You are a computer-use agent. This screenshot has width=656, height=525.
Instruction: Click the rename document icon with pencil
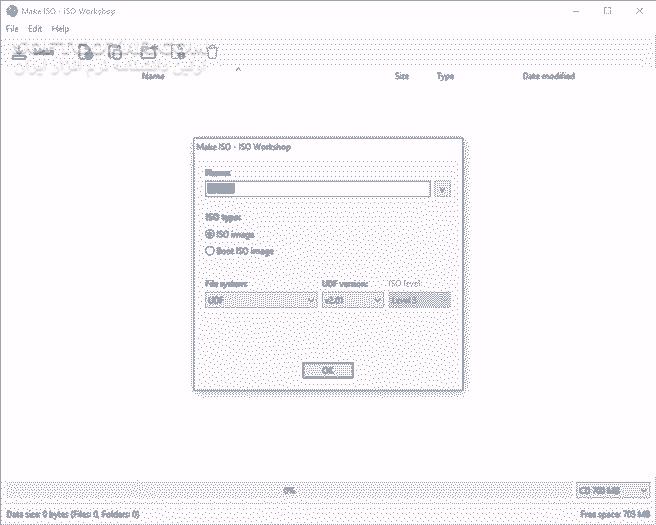click(178, 52)
